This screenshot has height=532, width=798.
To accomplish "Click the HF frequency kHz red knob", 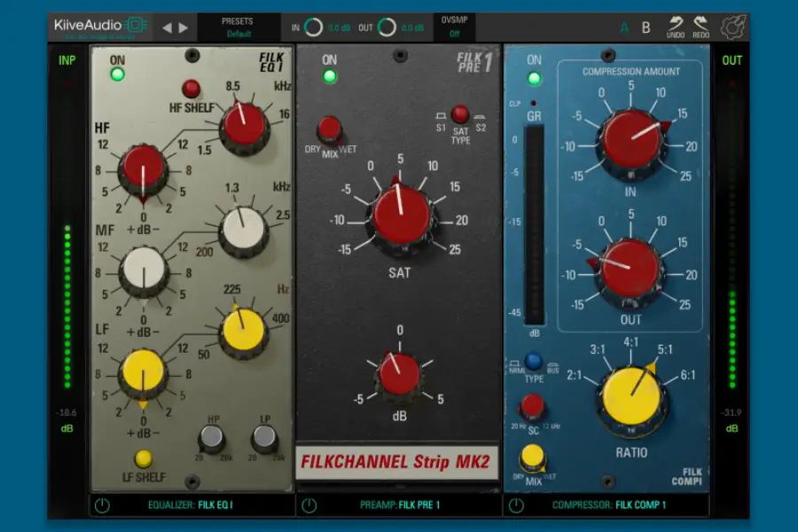I will click(245, 126).
